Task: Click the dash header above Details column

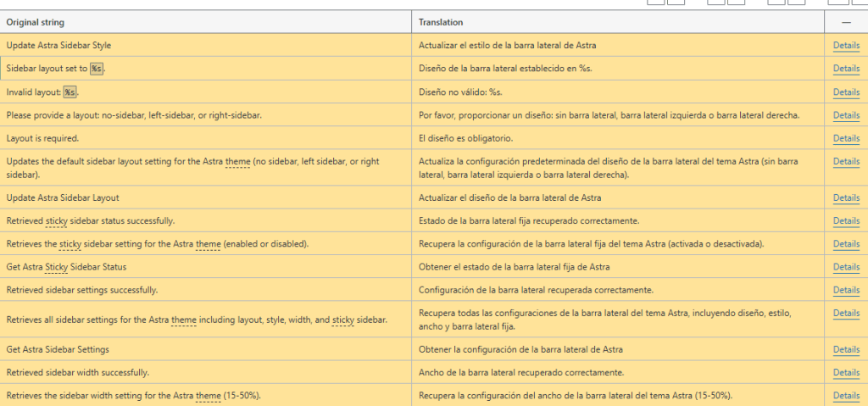Action: coord(845,22)
